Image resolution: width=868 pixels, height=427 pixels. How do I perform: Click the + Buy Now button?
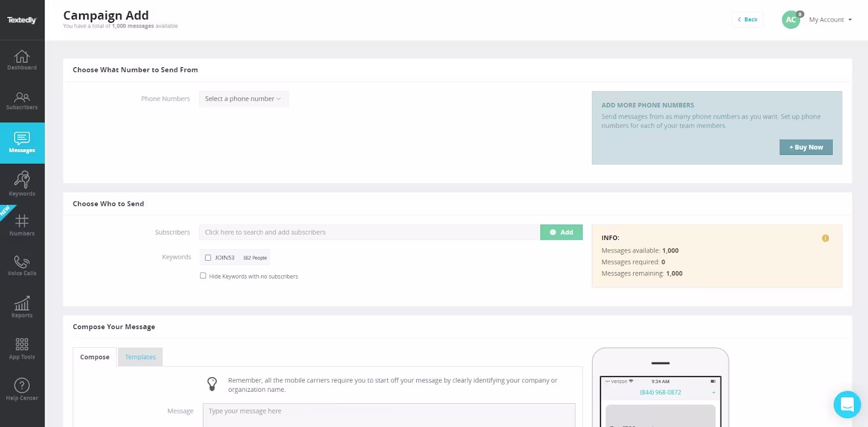point(806,147)
